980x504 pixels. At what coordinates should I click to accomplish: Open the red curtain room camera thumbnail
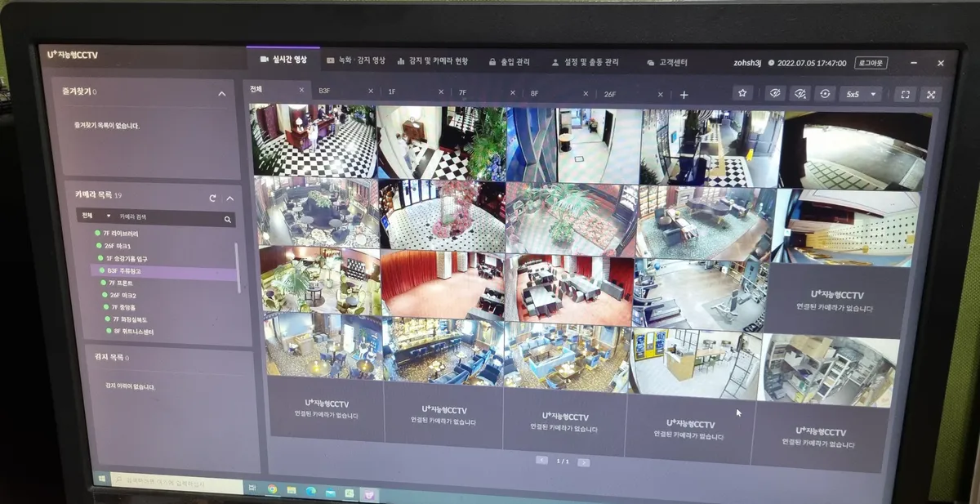[x=442, y=283]
